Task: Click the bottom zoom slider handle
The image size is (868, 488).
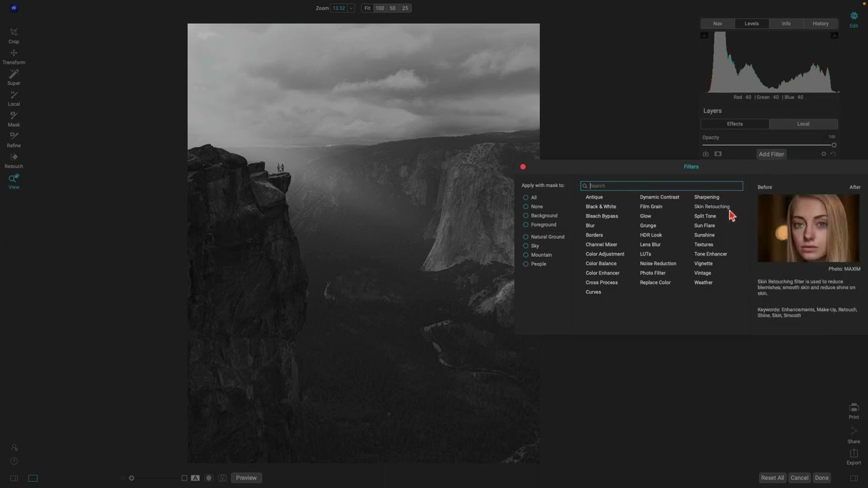Action: (x=132, y=478)
